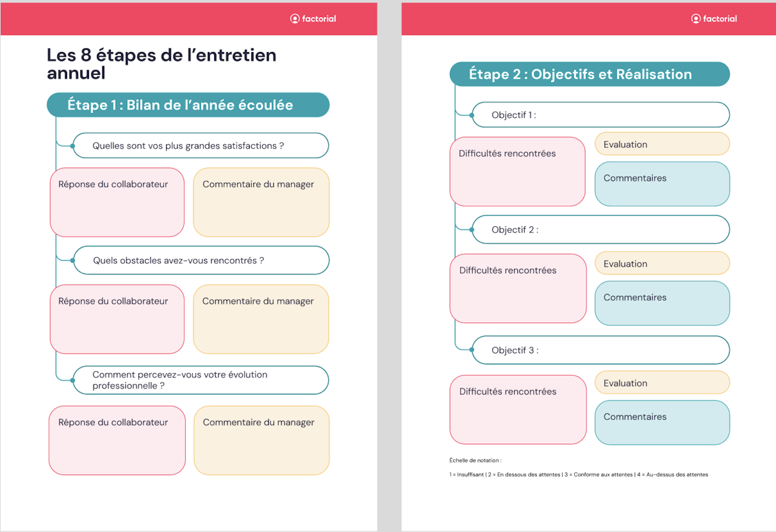The image size is (776, 532).
Task: Select the Étape 2 Objectifs et Réalisation header
Action: (589, 74)
